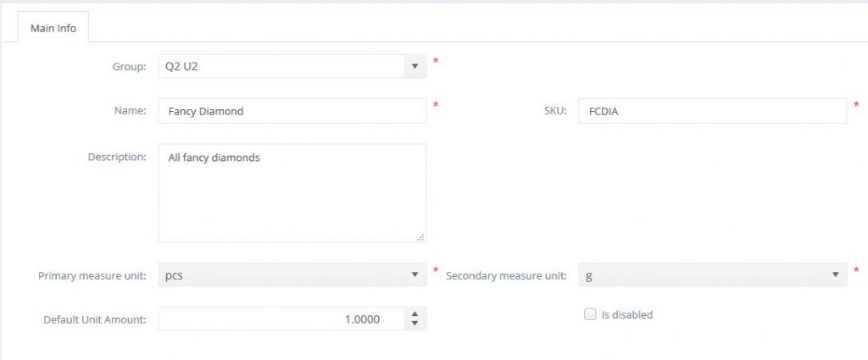The image size is (868, 360).
Task: Click the Is disabled label text
Action: point(626,315)
